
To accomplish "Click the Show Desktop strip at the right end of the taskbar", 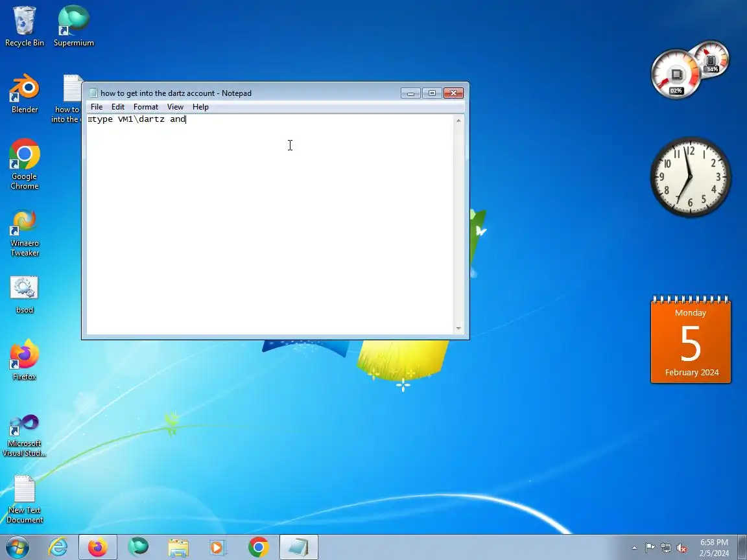I will click(742, 547).
